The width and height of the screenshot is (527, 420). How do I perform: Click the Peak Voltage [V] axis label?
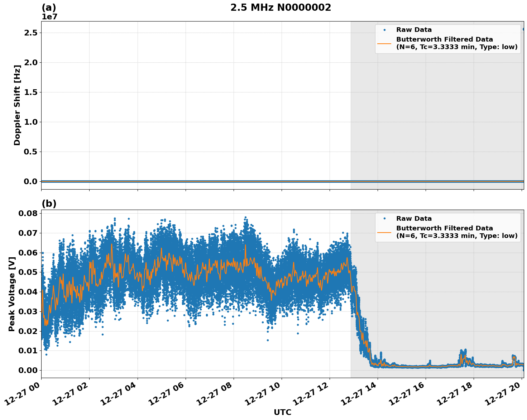click(x=13, y=291)
